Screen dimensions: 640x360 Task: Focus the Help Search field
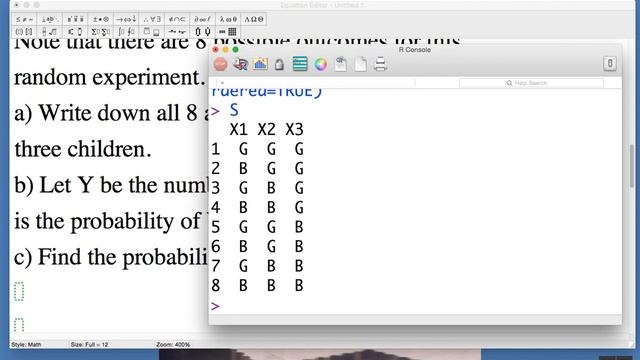[531, 83]
